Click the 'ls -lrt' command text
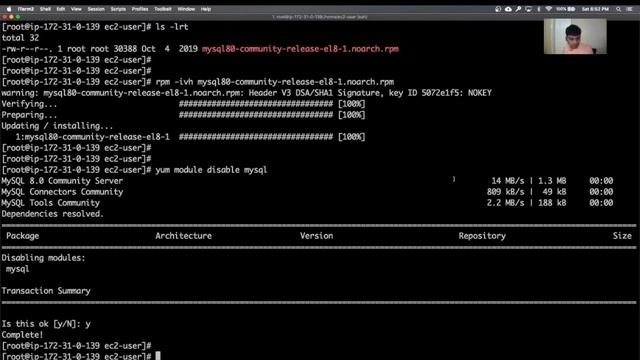The height and width of the screenshot is (360, 640). click(172, 27)
